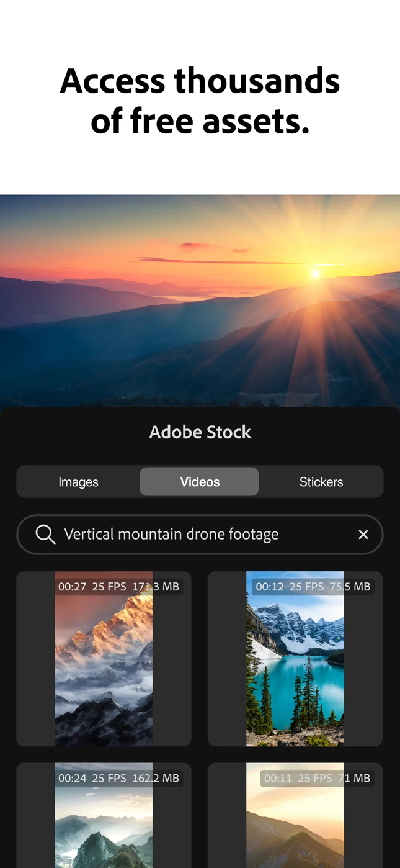Switch to the Images tab
This screenshot has height=868, width=400.
pos(78,482)
